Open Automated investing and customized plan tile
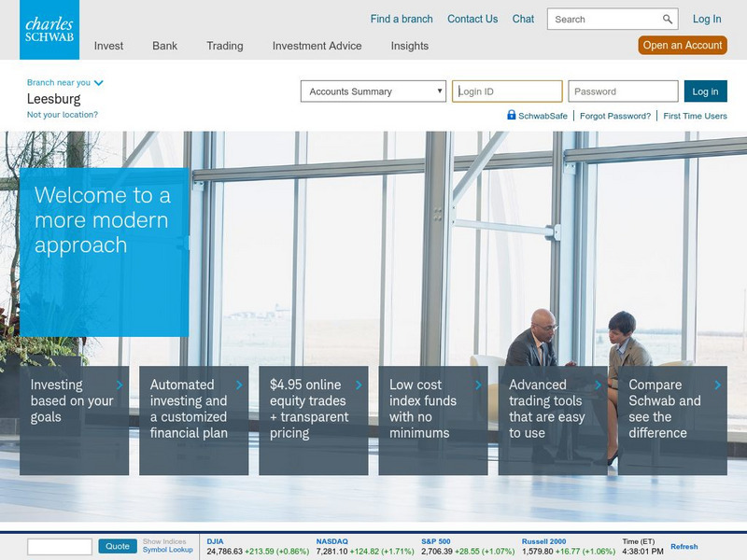The image size is (747, 560). point(194,421)
